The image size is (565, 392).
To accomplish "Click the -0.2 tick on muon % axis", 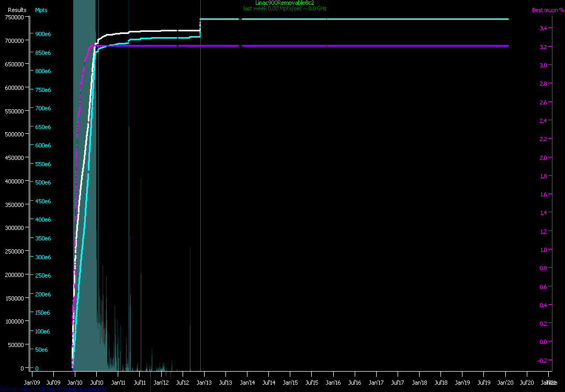I will pos(543,360).
